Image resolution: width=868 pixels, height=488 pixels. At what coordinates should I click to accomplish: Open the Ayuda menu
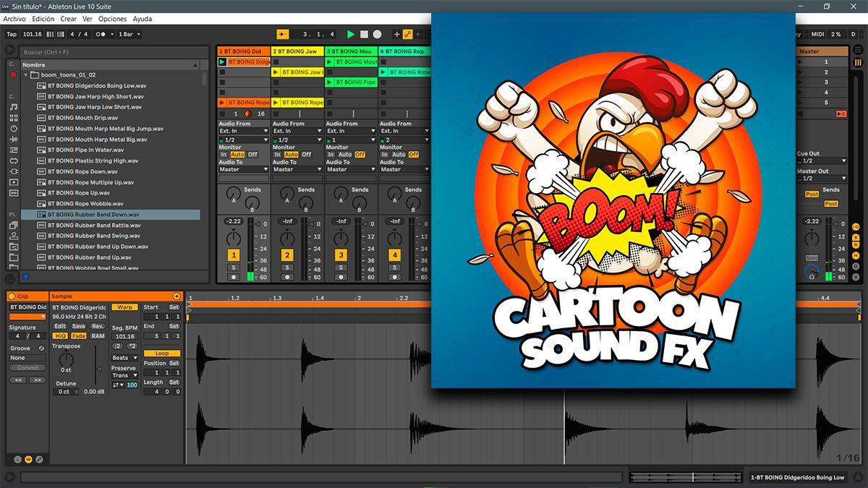pos(142,19)
